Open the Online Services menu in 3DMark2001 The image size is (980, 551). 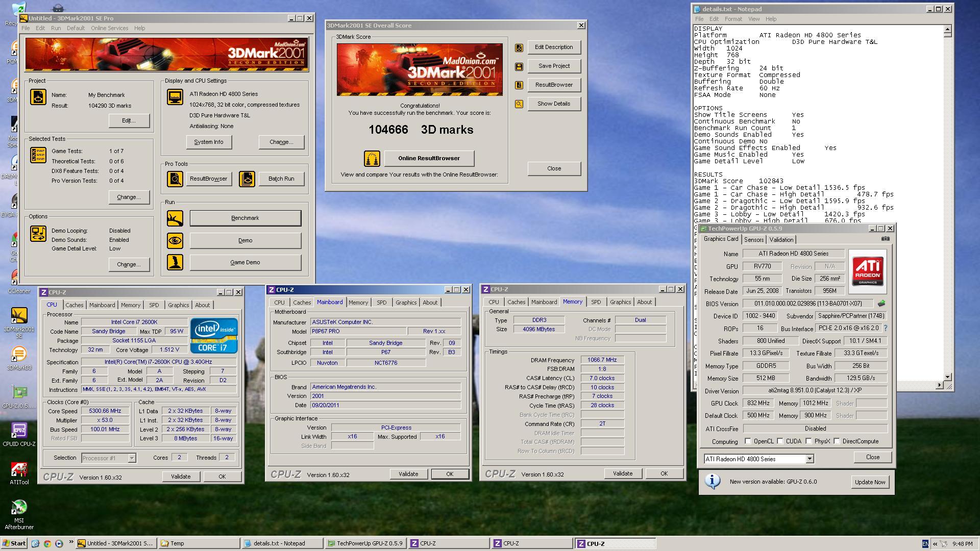(x=109, y=28)
